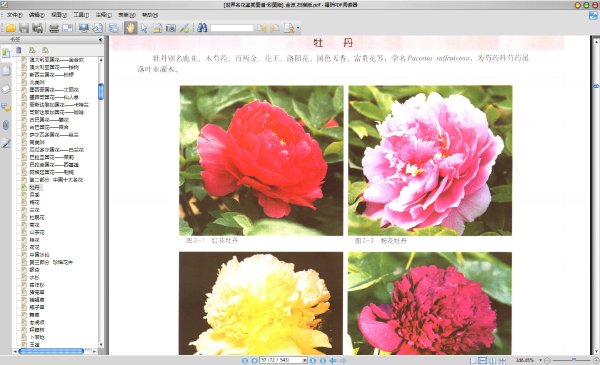This screenshot has width=600, height=365.
Task: Show the Attachments paperclip panel tab
Action: click(x=6, y=125)
